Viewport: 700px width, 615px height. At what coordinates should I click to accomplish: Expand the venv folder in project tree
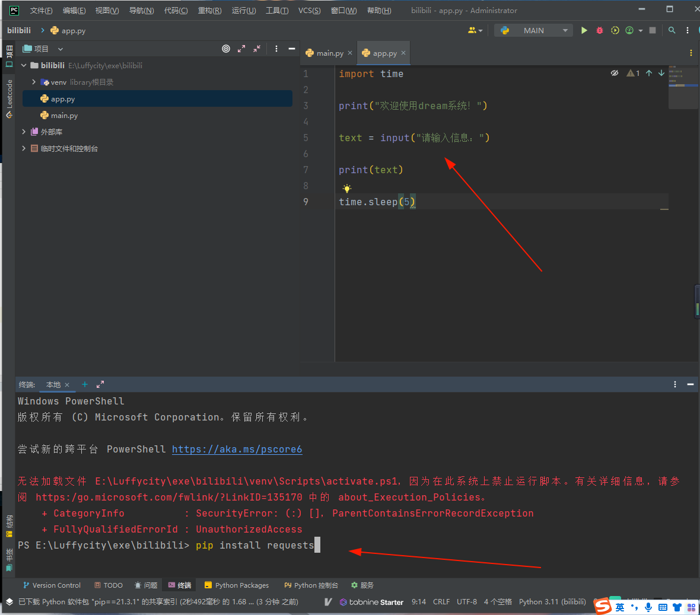click(34, 82)
